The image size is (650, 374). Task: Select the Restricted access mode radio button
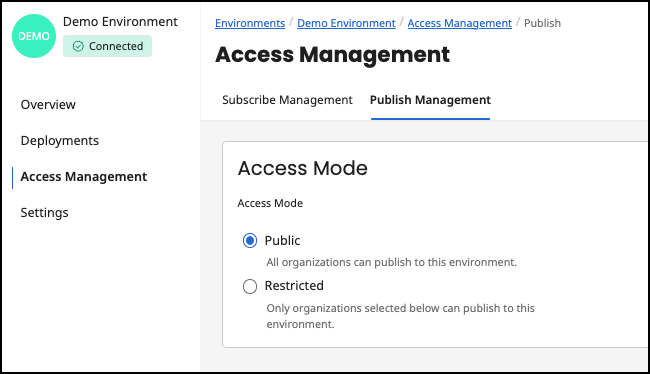pyautogui.click(x=250, y=286)
